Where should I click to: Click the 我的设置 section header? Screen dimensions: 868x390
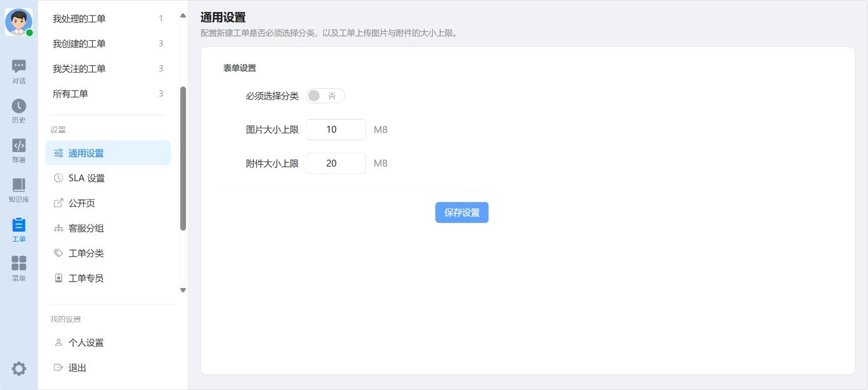66,319
